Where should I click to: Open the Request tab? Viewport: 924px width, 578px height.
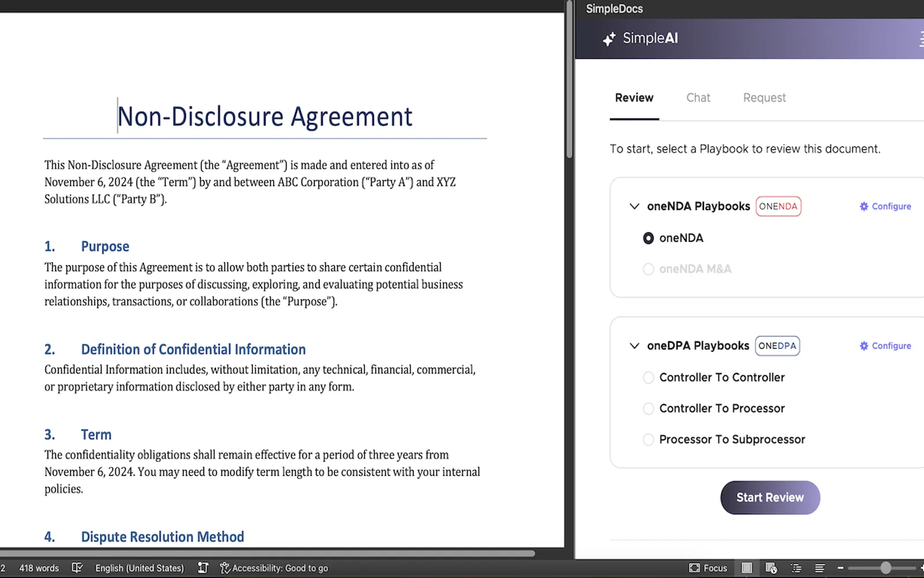point(764,98)
